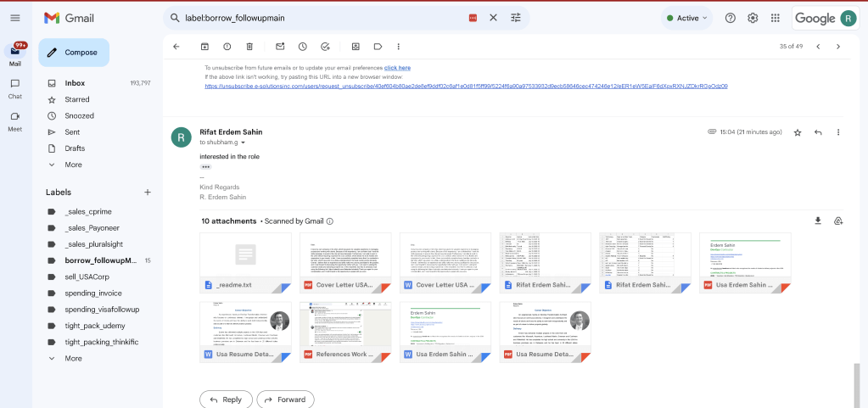Add all attachments to Drive
The height and width of the screenshot is (408, 868).
tap(838, 221)
